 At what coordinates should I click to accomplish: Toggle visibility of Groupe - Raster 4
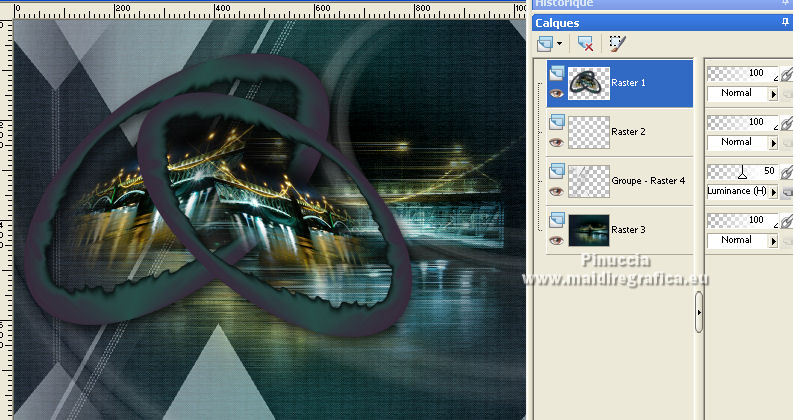pos(556,191)
